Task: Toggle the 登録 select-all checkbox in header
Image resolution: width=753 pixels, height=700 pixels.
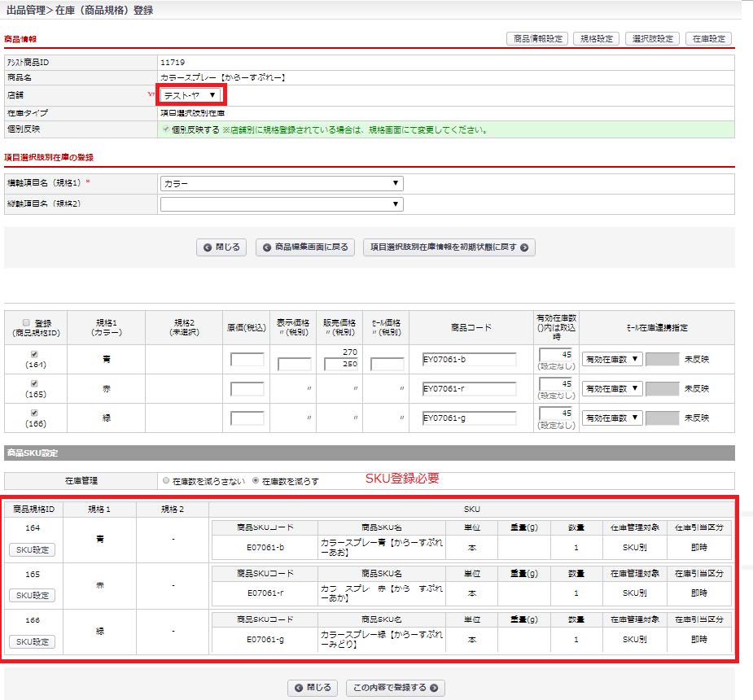Action: (x=26, y=322)
